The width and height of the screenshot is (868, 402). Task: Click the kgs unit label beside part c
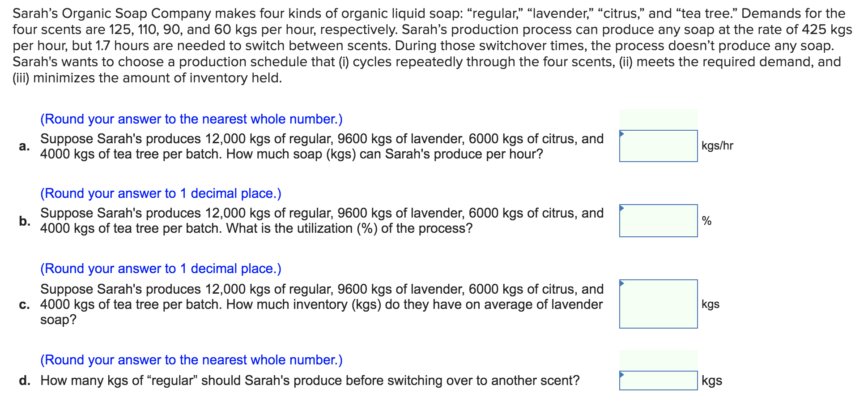coord(710,303)
